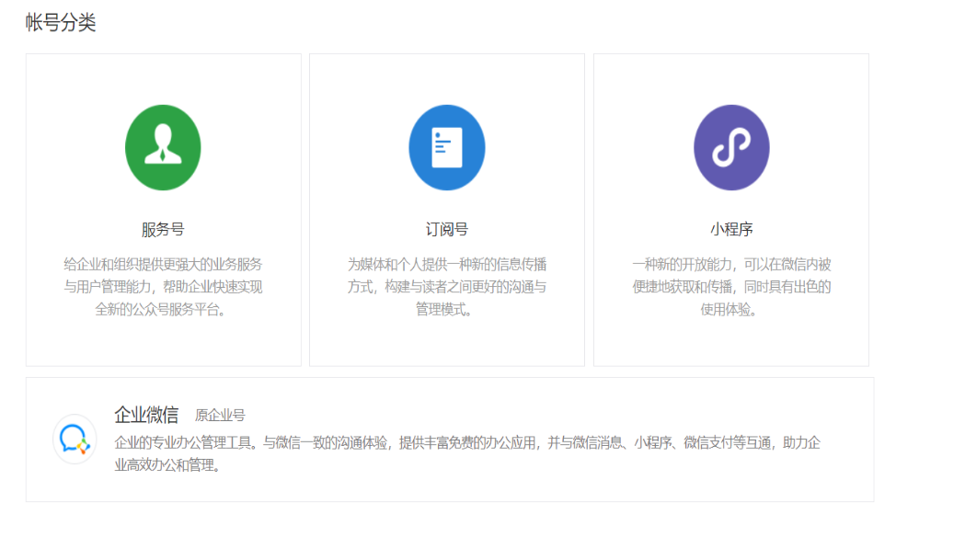This screenshot has width=965, height=560.
Task: Click the green 服务号 person icon
Action: click(x=163, y=148)
